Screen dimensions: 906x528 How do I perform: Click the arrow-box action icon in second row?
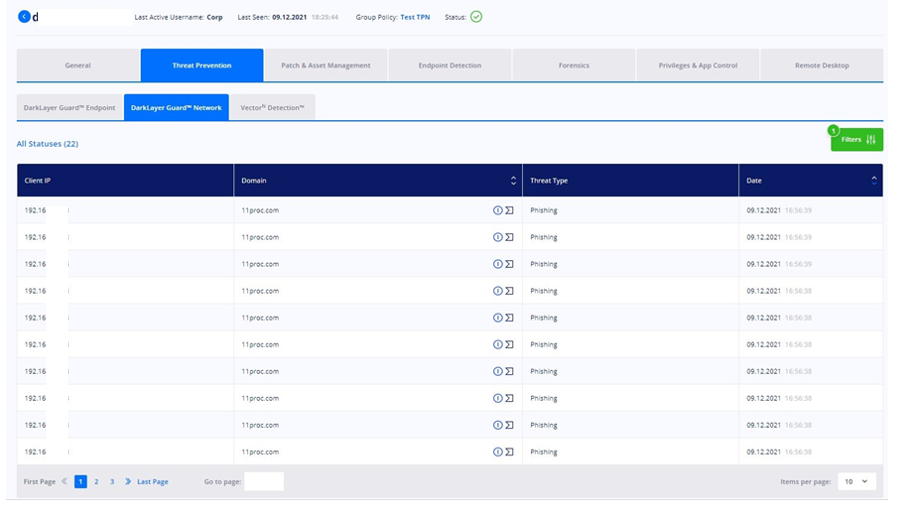509,237
